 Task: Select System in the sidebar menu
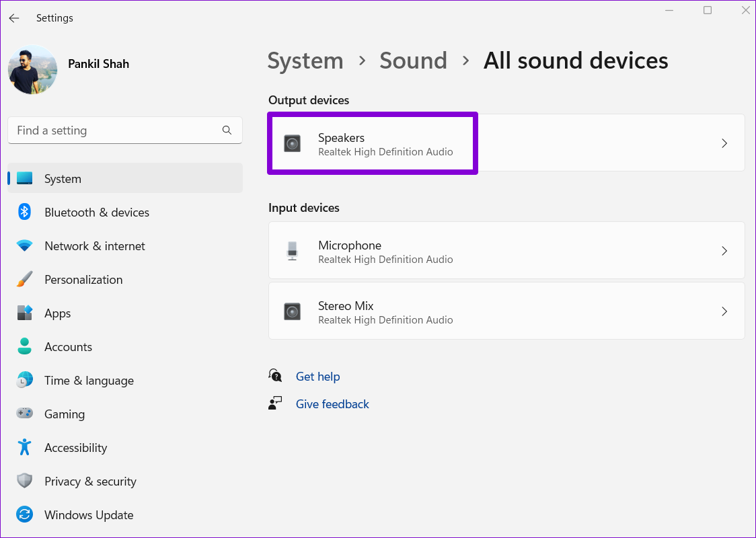tap(125, 178)
